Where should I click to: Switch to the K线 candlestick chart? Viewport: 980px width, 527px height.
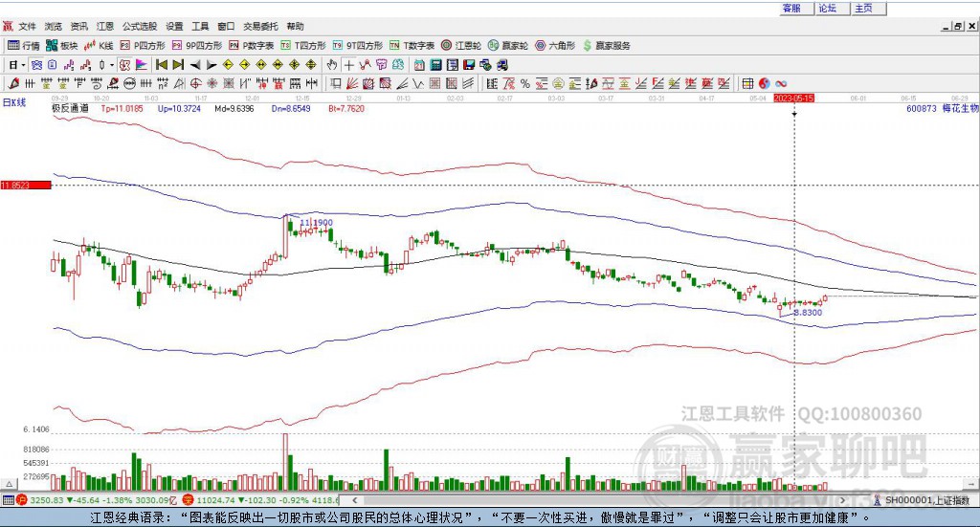(99, 46)
